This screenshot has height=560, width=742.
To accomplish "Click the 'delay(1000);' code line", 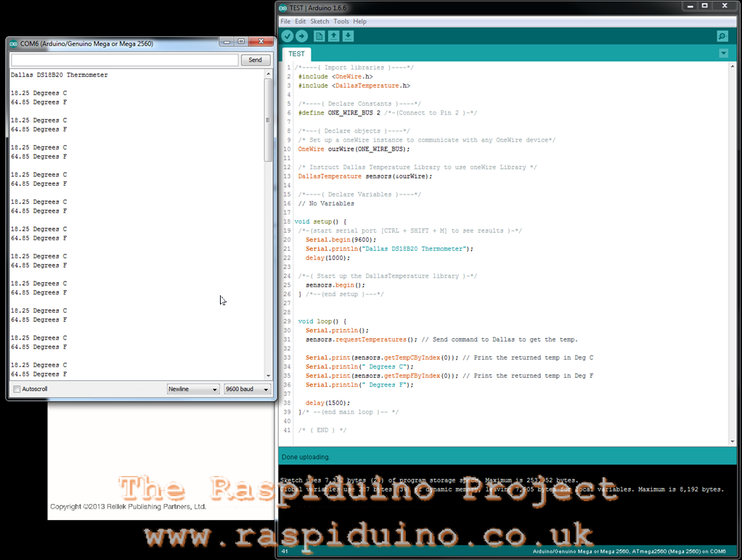I will (x=328, y=258).
